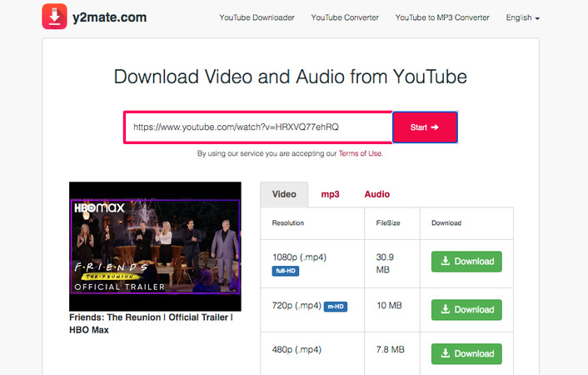Click the red Start button
This screenshot has width=588, height=375.
[x=425, y=127]
